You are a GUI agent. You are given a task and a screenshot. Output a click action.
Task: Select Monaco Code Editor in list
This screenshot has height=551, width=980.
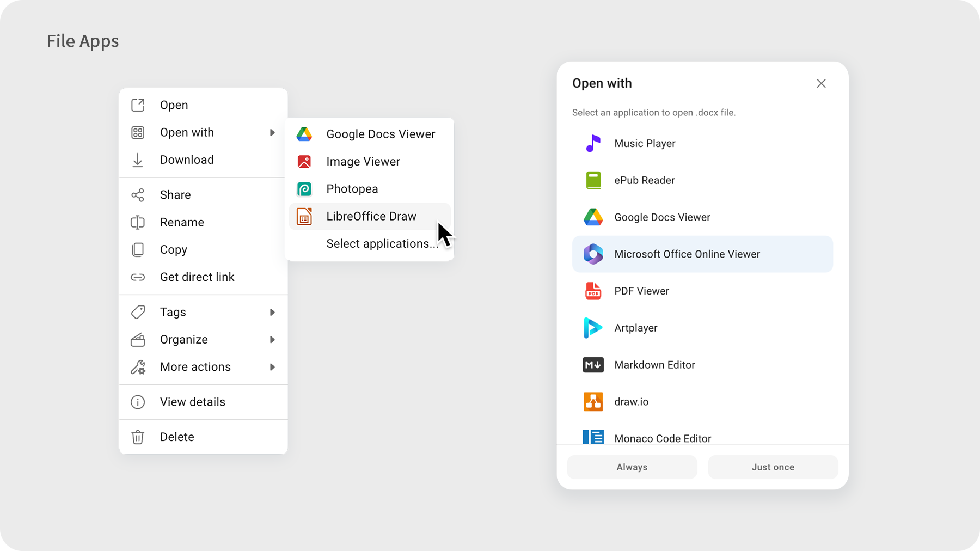point(702,433)
